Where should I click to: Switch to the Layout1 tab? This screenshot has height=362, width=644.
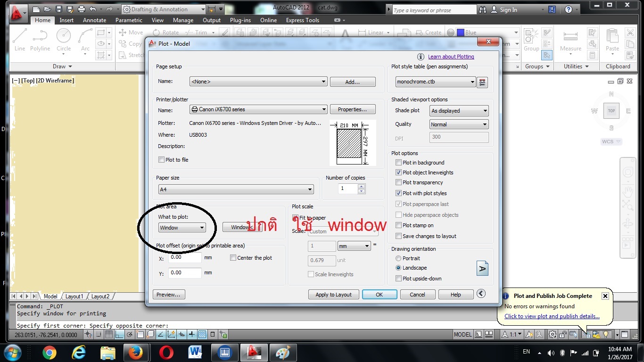click(74, 296)
